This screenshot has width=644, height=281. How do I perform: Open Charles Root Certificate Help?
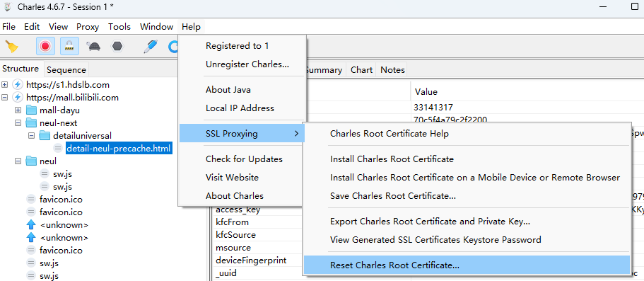pos(467,134)
